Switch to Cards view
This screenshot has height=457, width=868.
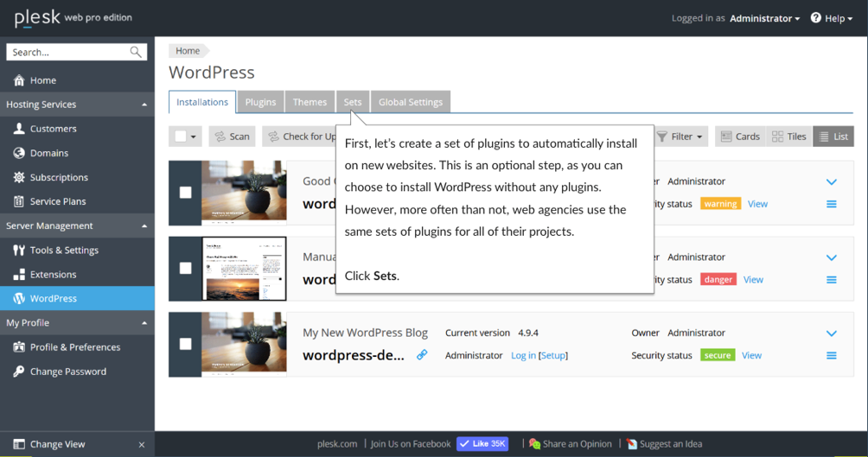tap(740, 136)
